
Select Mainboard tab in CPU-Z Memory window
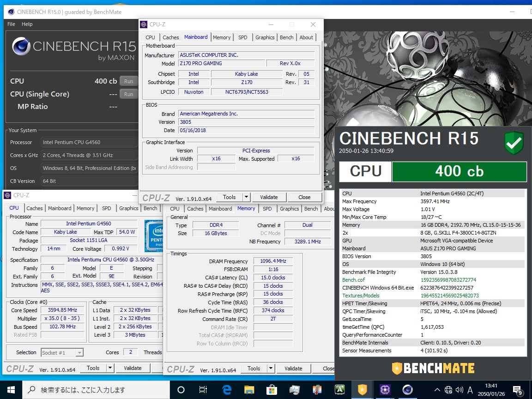(x=221, y=209)
